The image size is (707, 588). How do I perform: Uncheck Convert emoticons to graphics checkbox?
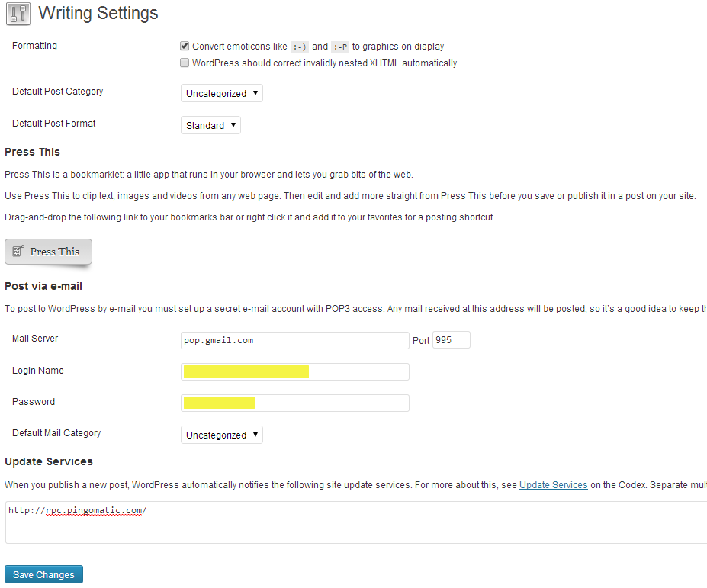click(x=185, y=46)
